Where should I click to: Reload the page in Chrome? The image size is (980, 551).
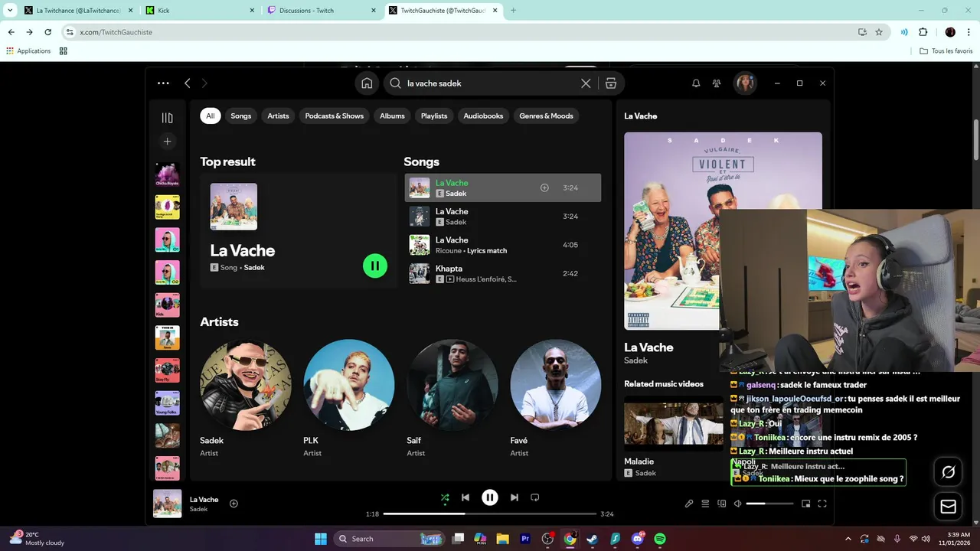(x=47, y=32)
